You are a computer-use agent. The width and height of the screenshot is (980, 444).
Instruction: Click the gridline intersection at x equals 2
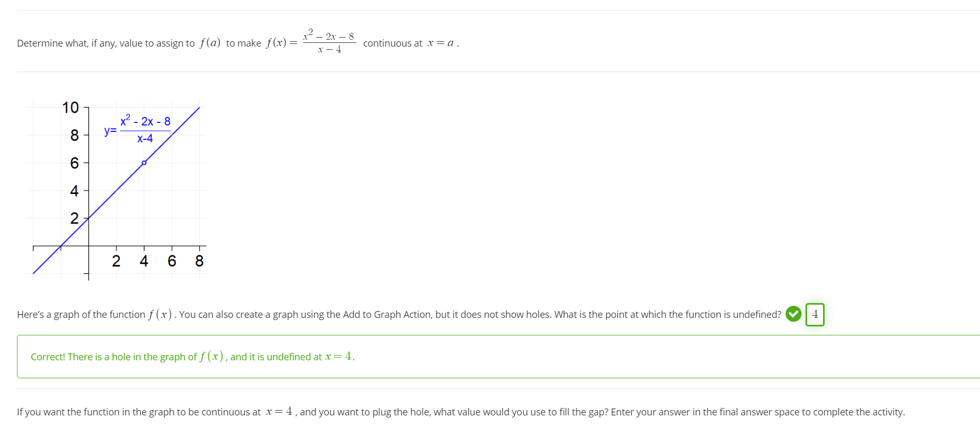[116, 246]
